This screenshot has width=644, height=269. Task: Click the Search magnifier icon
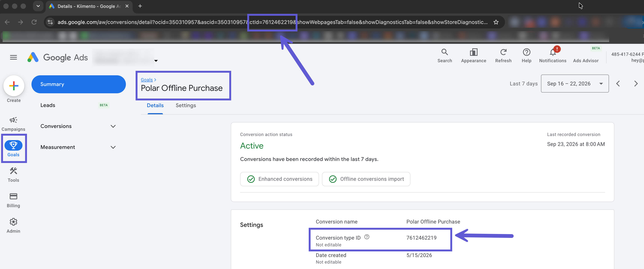click(445, 55)
